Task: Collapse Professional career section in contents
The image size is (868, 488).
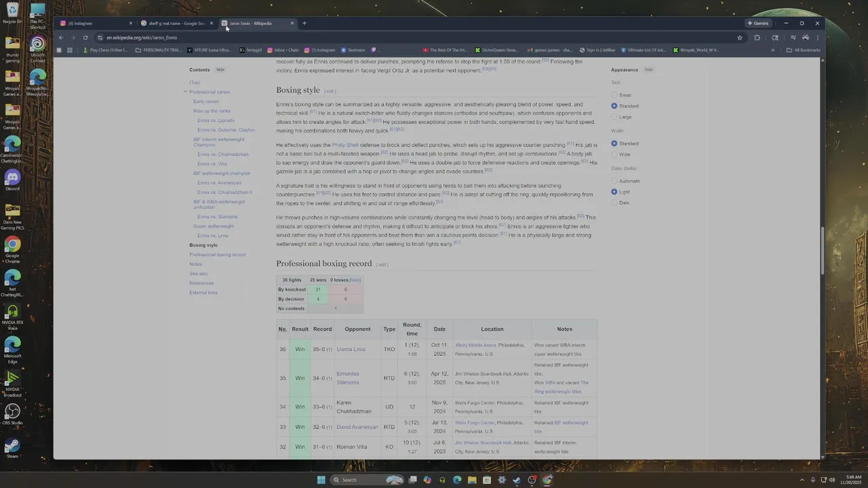Action: (x=185, y=91)
